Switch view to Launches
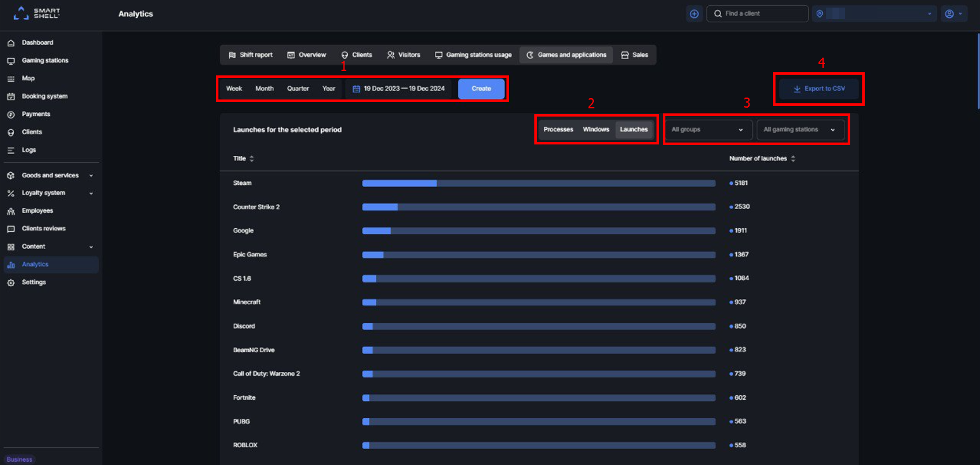Viewport: 980px width, 465px height. (634, 129)
